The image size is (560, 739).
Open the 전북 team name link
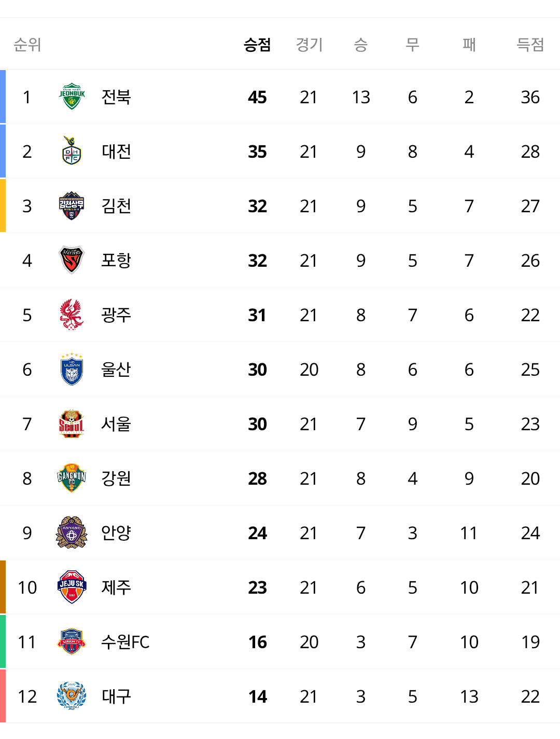click(x=116, y=97)
